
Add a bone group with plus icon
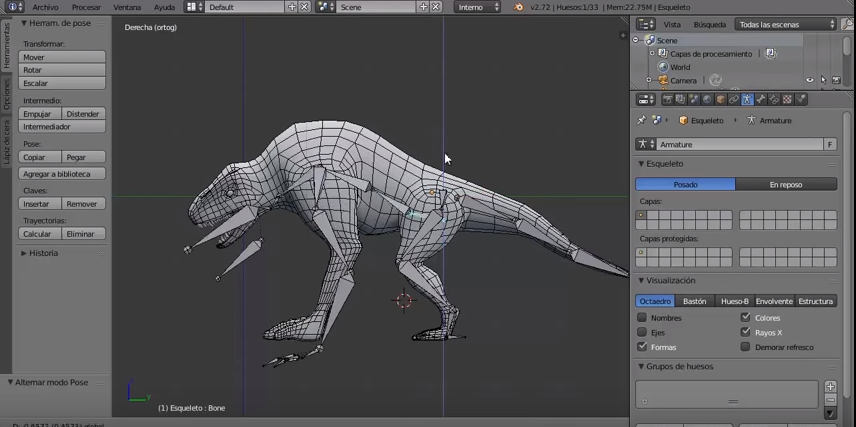point(830,387)
